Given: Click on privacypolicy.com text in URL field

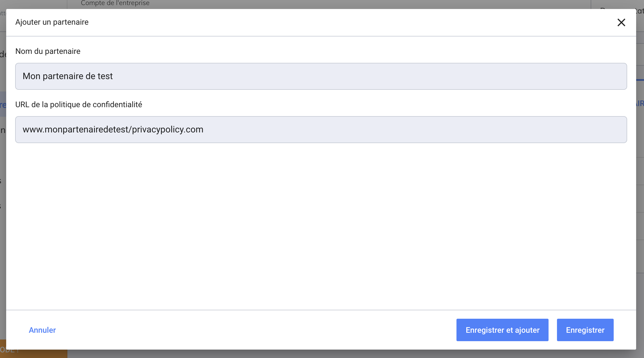Looking at the screenshot, I should click(x=168, y=130).
